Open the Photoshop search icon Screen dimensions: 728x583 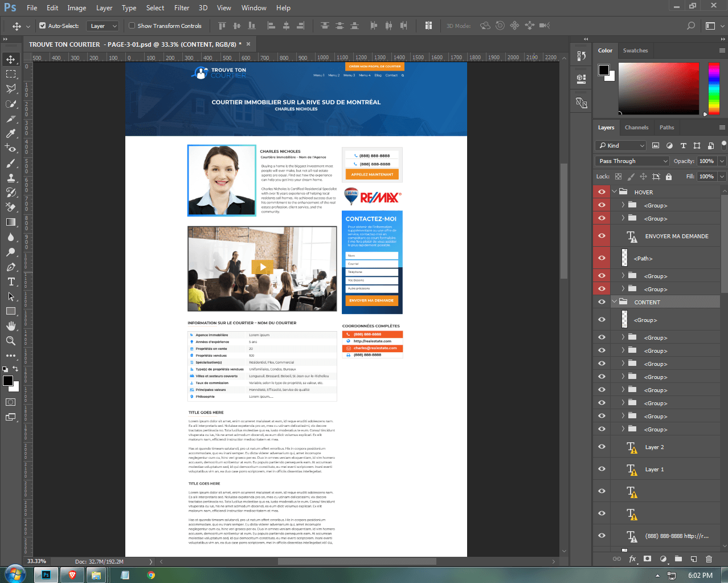[x=691, y=26]
